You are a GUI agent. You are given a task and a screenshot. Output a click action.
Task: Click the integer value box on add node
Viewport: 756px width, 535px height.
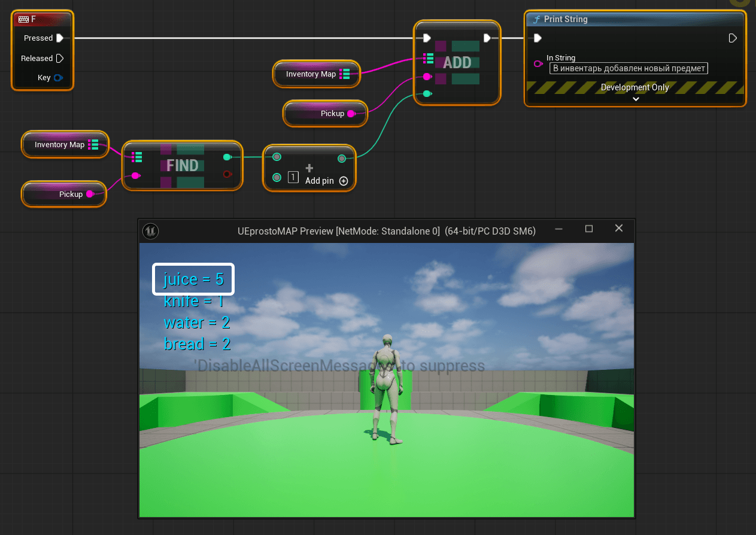[293, 177]
